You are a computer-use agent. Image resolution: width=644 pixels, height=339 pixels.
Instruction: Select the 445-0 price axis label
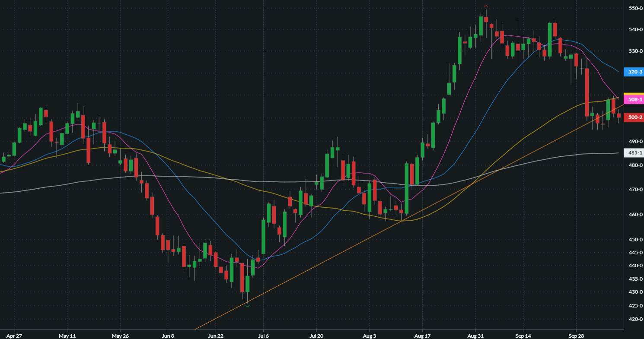coord(635,253)
